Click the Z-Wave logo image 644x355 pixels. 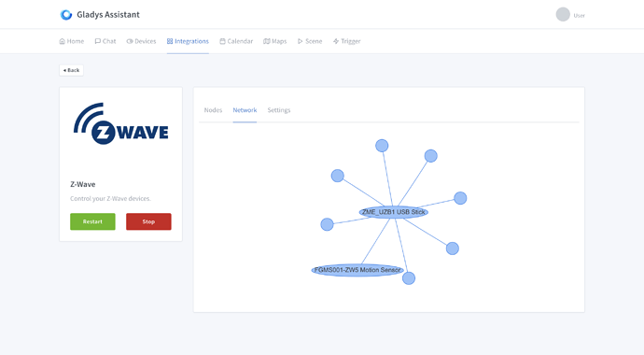[120, 123]
